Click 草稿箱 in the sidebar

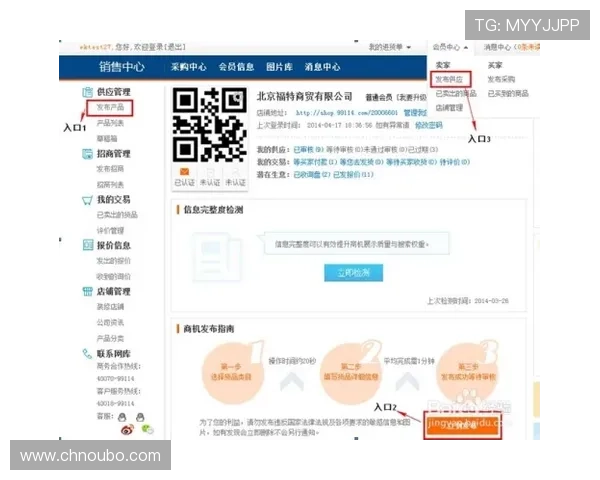(x=107, y=138)
